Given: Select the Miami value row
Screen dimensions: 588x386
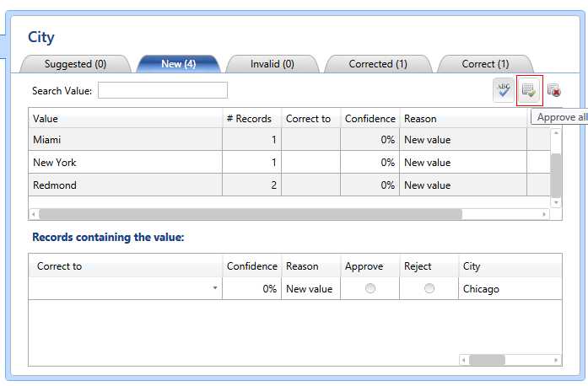Looking at the screenshot, I should point(289,139).
